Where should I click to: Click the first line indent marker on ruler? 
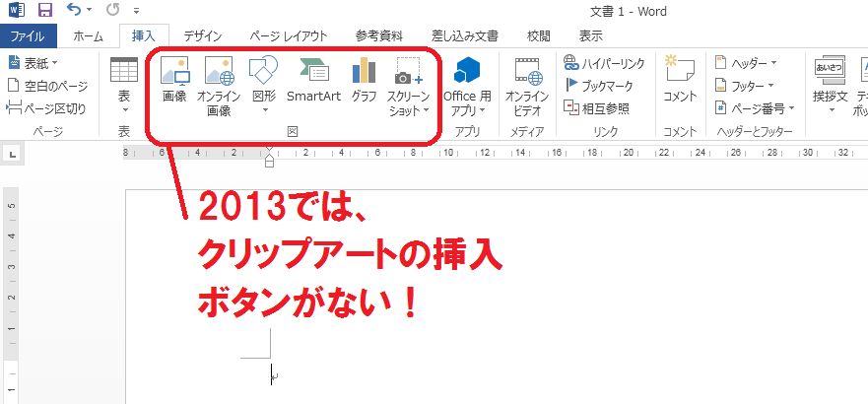click(269, 150)
